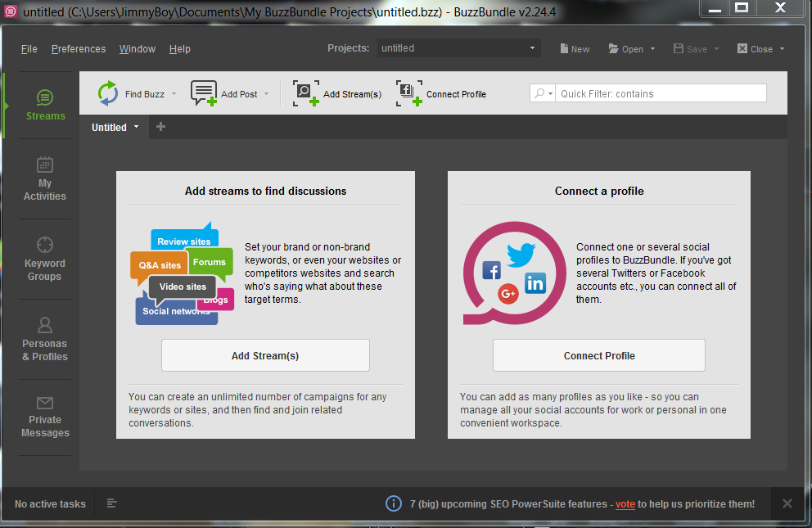Follow the vote link
Viewport: 812px width, 528px height.
pyautogui.click(x=625, y=503)
